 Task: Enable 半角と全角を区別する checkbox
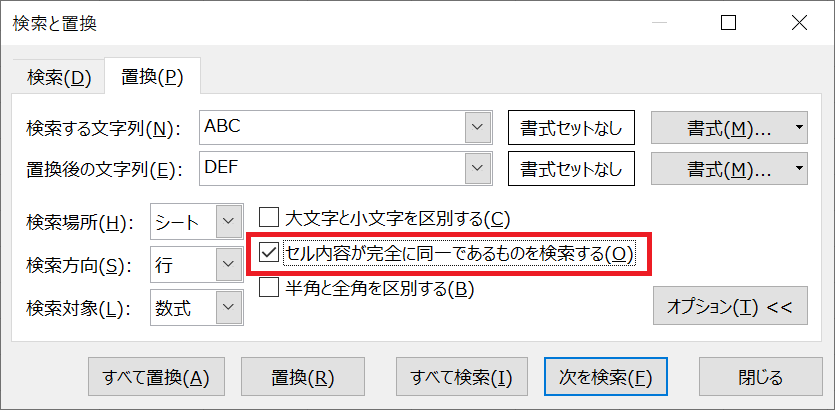(x=268, y=289)
